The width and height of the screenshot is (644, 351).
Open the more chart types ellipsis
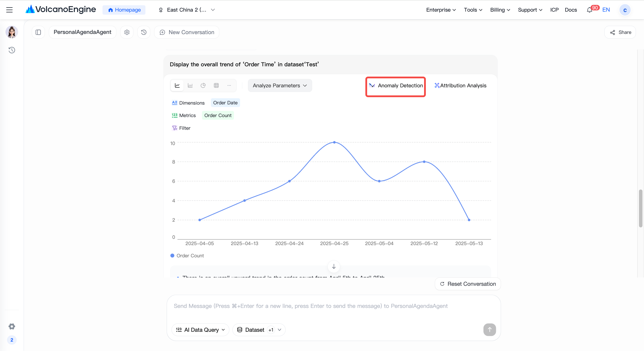(229, 85)
